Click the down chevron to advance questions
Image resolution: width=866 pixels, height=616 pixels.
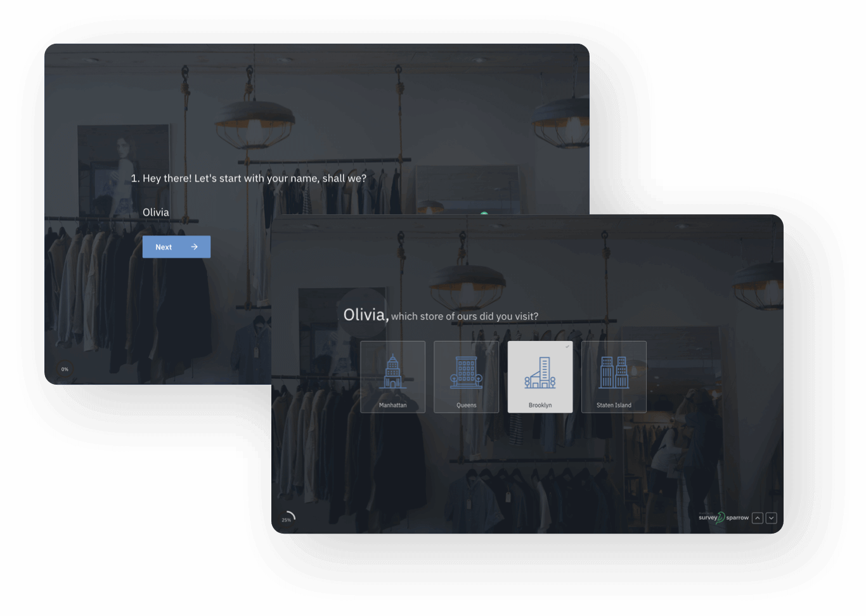[772, 518]
